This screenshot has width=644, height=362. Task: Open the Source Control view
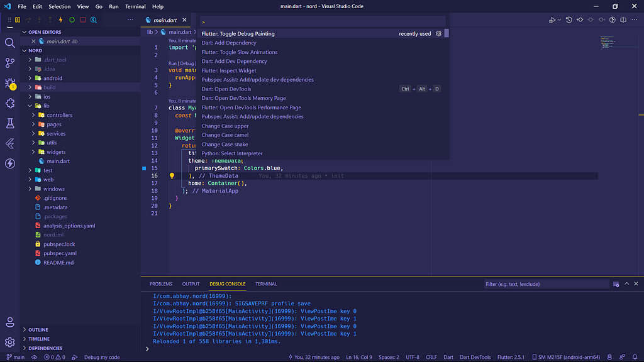(10, 63)
